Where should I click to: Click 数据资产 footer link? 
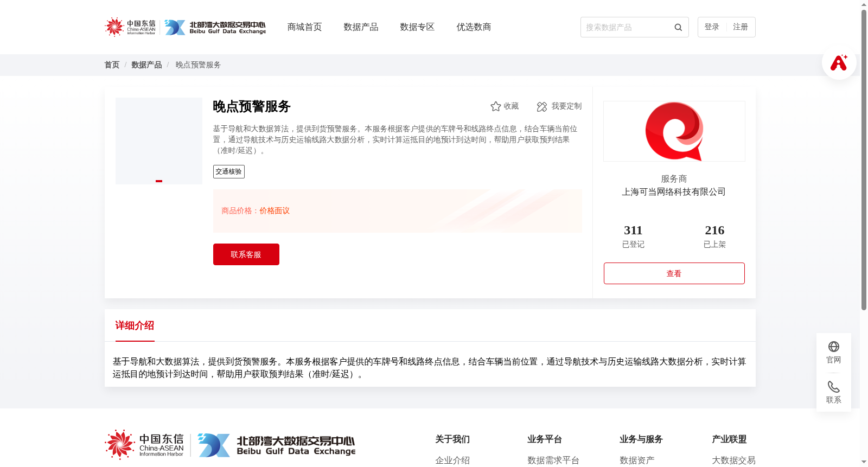637,460
